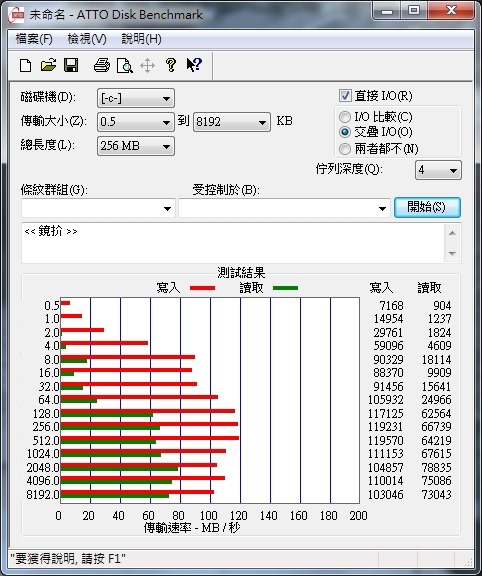Click the move arrows toolbar icon

click(147, 66)
